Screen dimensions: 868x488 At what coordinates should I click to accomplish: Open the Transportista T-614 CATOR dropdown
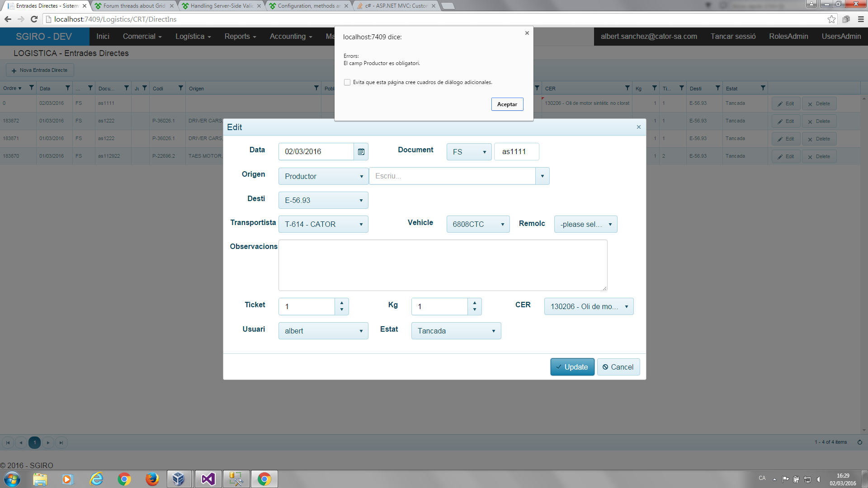pos(323,224)
